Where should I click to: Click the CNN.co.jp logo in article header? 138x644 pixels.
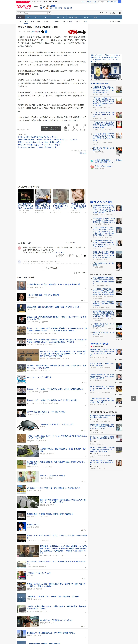[x=77, y=32]
